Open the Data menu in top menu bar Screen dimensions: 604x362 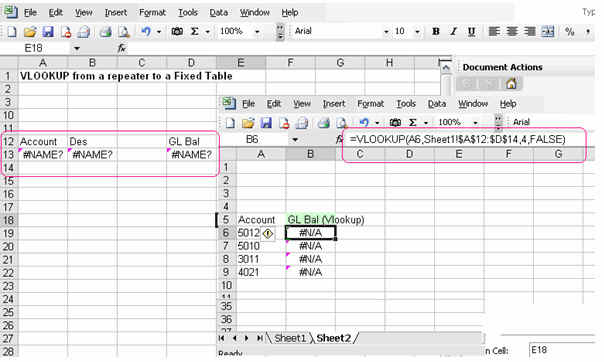pyautogui.click(x=218, y=13)
